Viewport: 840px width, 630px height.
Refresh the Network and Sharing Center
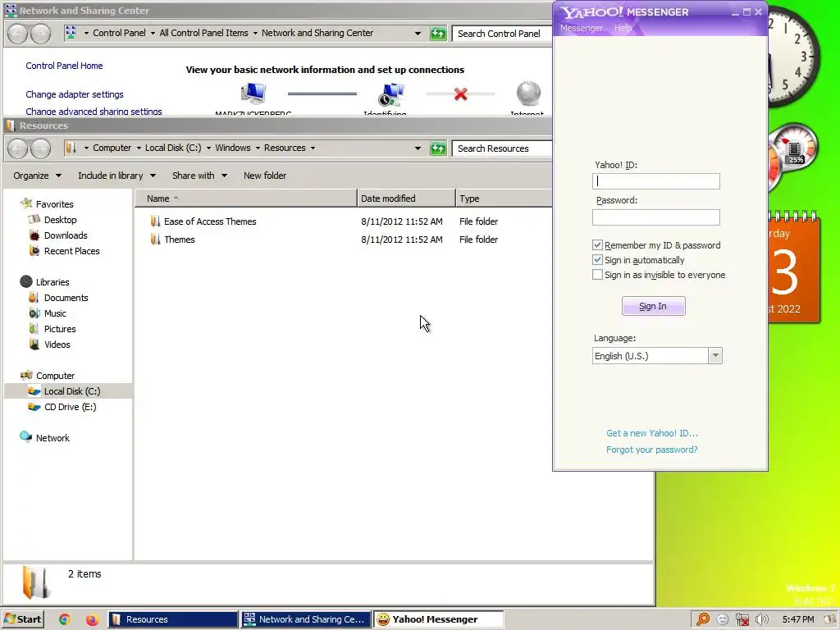pyautogui.click(x=438, y=33)
